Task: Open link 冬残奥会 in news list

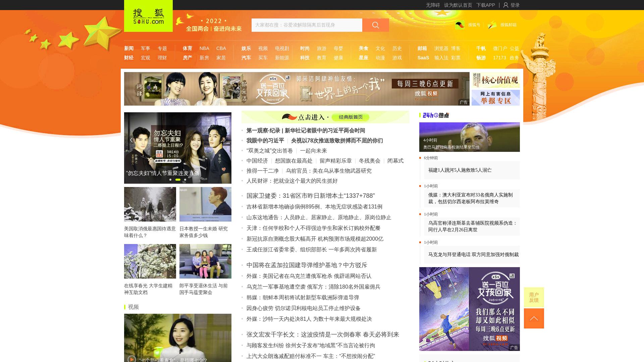Action: pyautogui.click(x=370, y=161)
